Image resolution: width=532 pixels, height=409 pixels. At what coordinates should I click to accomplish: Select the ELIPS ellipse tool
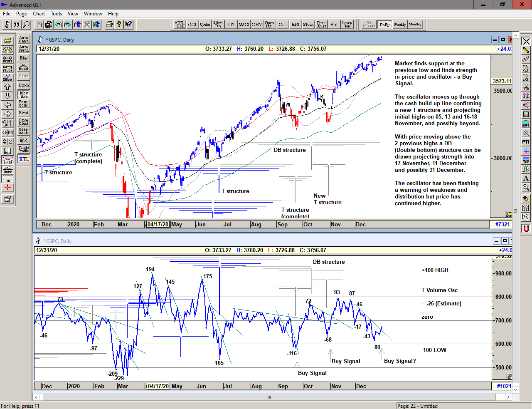tap(526, 124)
